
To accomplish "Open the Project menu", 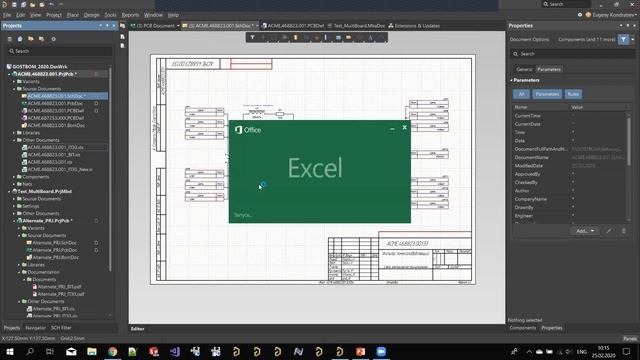I will click(53, 15).
